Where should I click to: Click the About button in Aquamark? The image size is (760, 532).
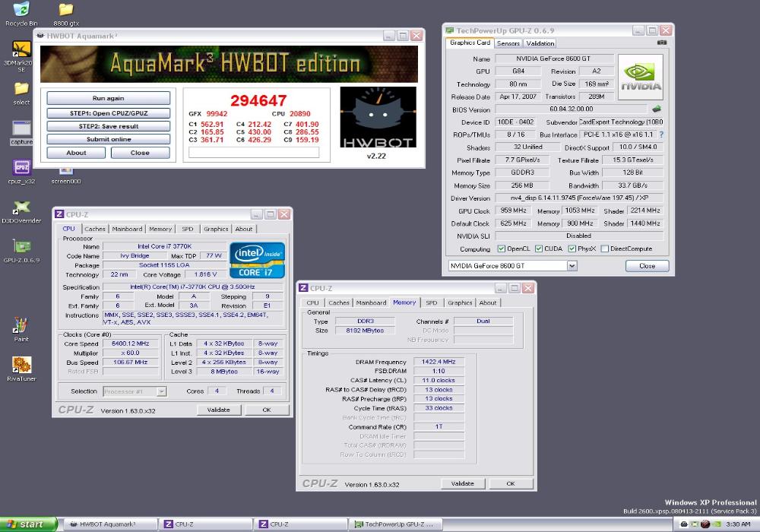pos(76,153)
